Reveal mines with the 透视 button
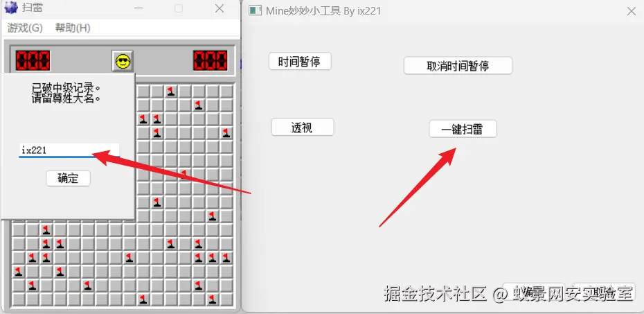644x314 pixels. click(303, 128)
